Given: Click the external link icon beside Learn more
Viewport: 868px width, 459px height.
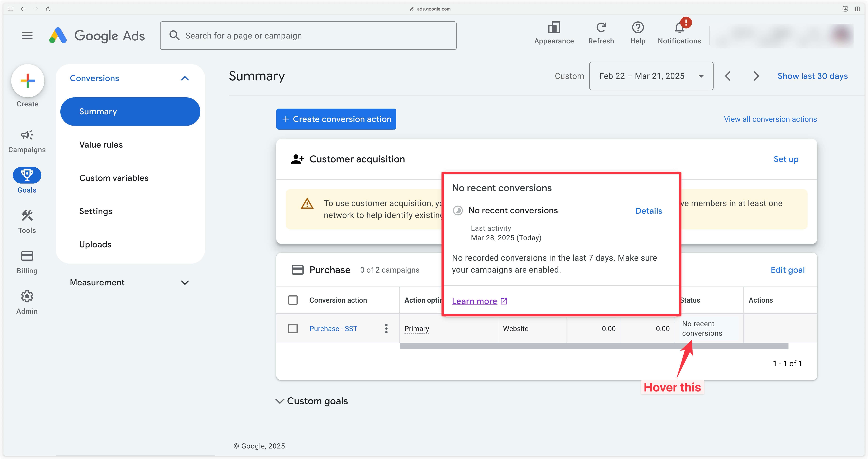Looking at the screenshot, I should [x=504, y=301].
